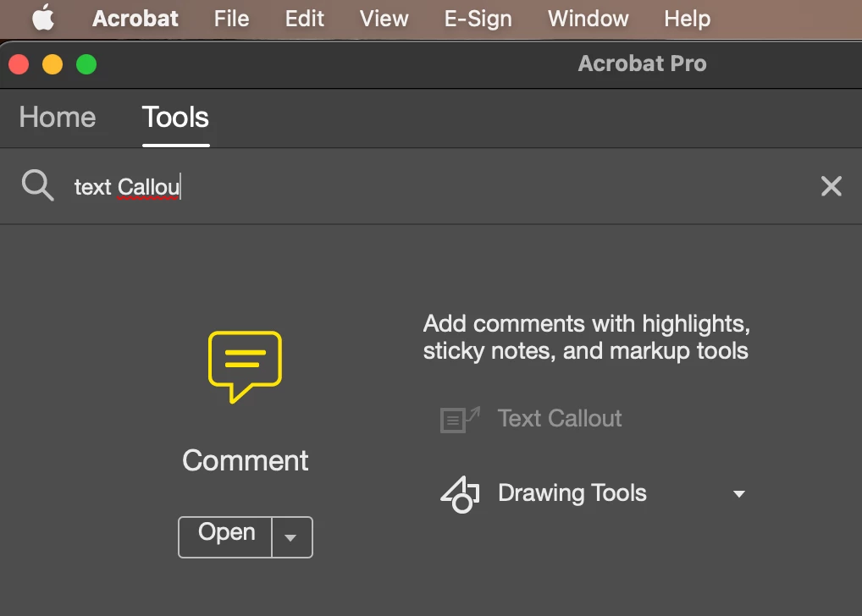Viewport: 862px width, 616px height.
Task: Maximize the window with green button
Action: coord(86,64)
